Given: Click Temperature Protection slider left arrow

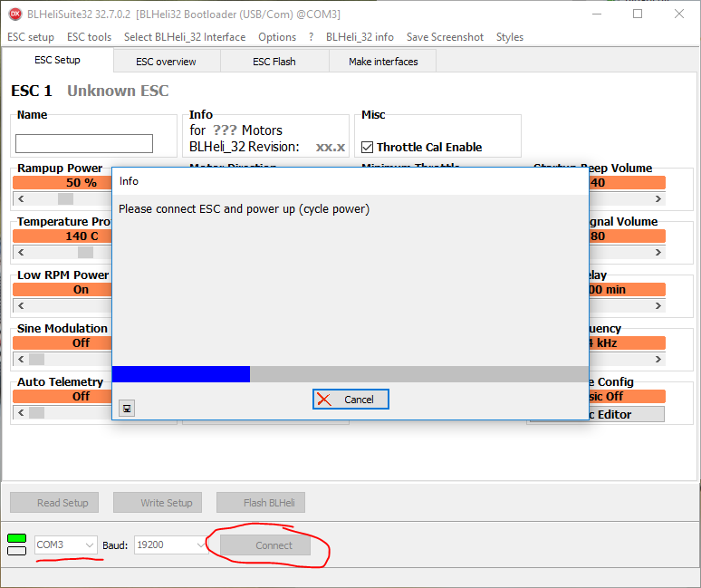Looking at the screenshot, I should click(x=21, y=253).
